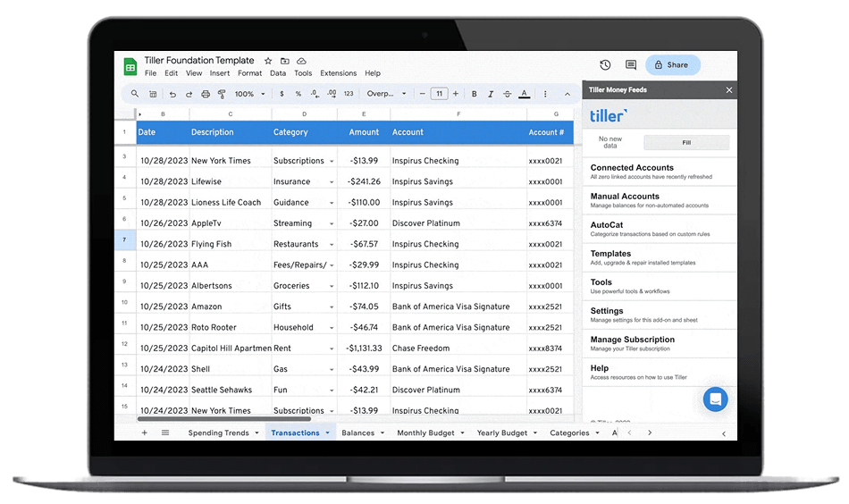This screenshot has width=849, height=504.
Task: Open the font name dropdown
Action: tap(386, 94)
